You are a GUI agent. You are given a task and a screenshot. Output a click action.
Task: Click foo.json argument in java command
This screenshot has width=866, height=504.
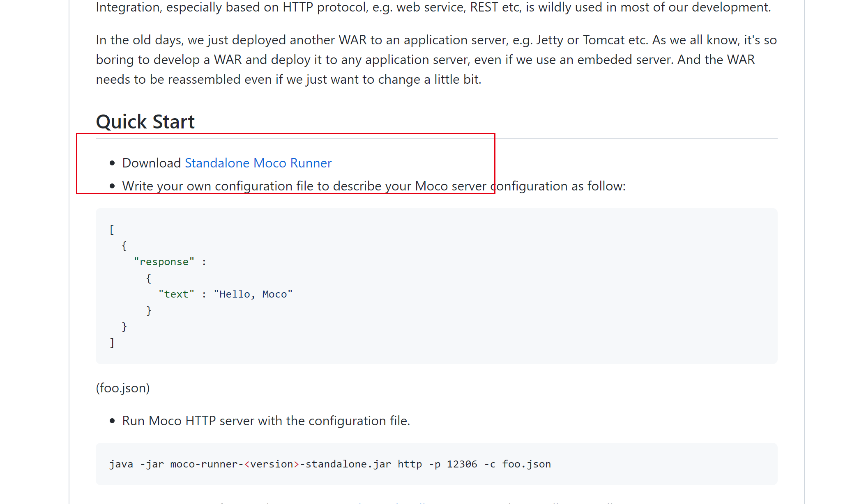pos(526,464)
